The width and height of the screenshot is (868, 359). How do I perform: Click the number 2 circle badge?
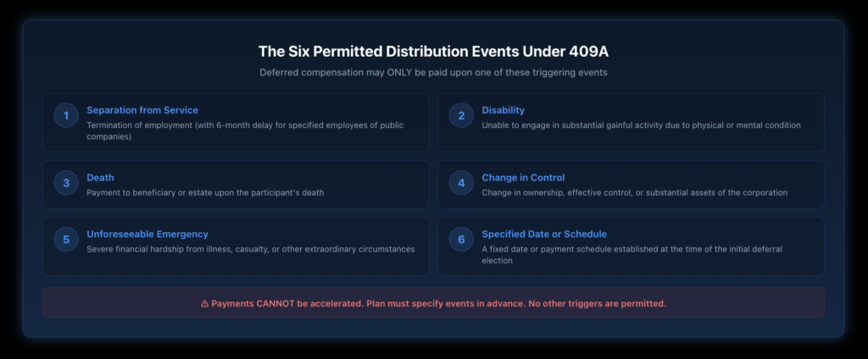(461, 116)
